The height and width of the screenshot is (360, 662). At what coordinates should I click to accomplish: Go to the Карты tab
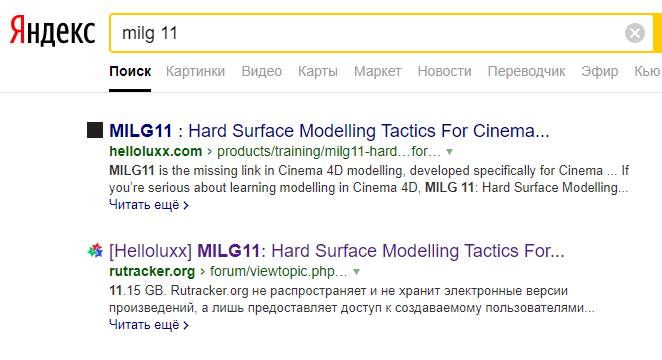(x=317, y=71)
